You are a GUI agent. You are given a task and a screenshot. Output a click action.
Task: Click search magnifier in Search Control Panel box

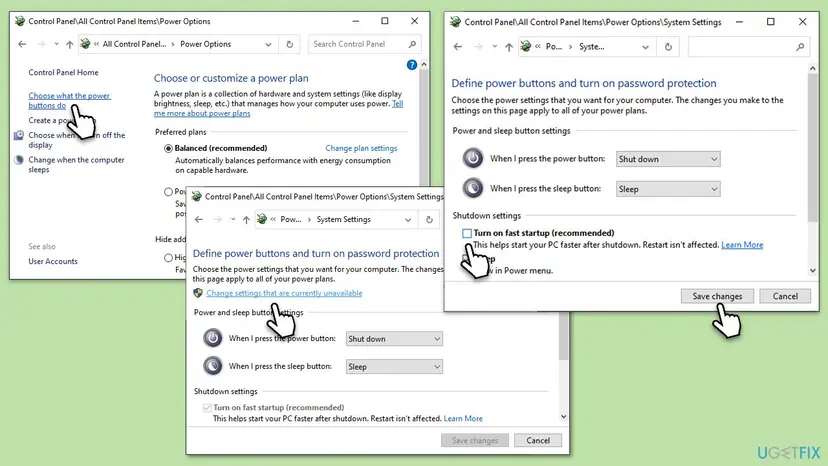click(412, 44)
